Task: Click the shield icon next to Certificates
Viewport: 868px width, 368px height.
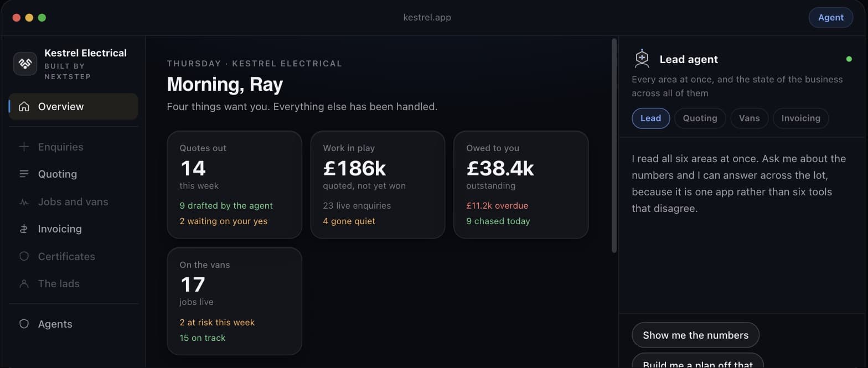Action: coord(24,256)
